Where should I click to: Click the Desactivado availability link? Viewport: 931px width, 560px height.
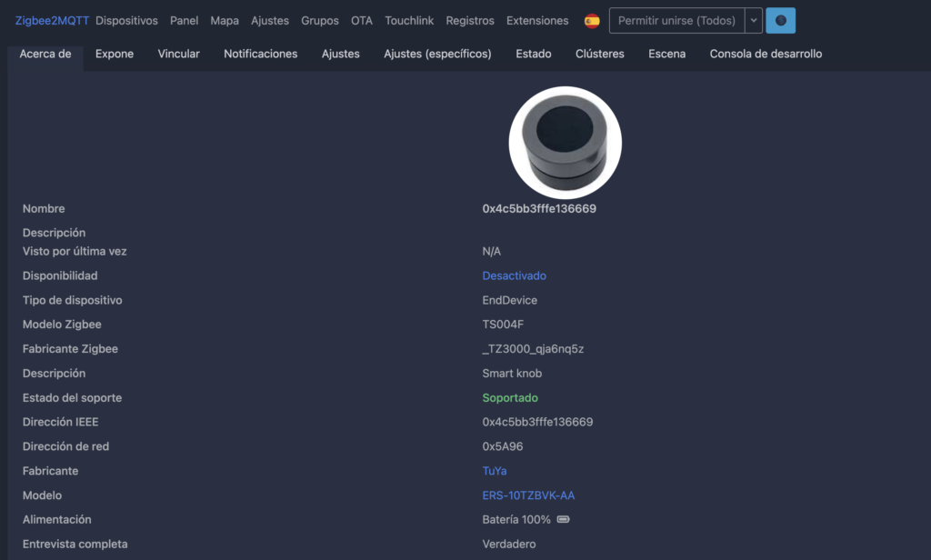(514, 275)
